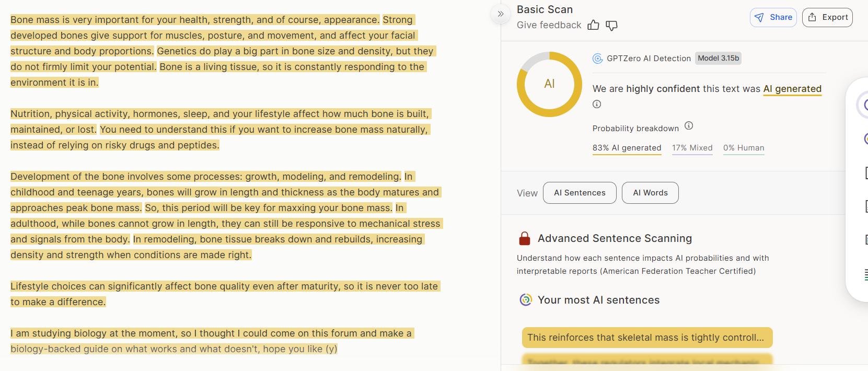
Task: Click the icon beside Your most AI sentences
Action: tap(525, 299)
